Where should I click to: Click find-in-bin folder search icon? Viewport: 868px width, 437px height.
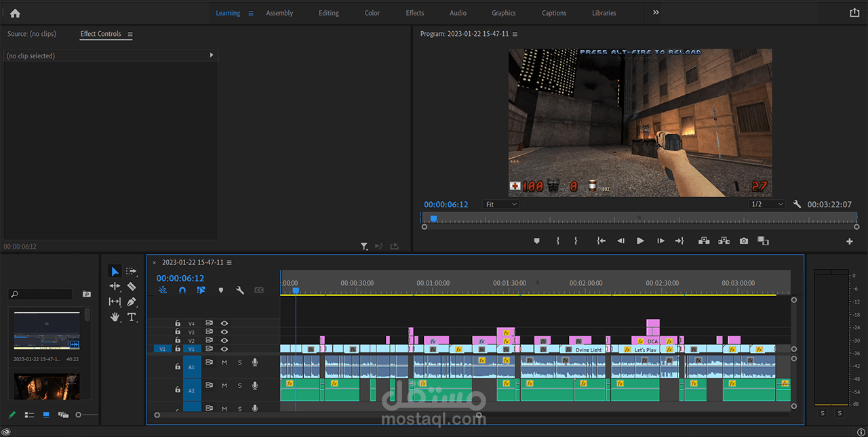pos(87,294)
